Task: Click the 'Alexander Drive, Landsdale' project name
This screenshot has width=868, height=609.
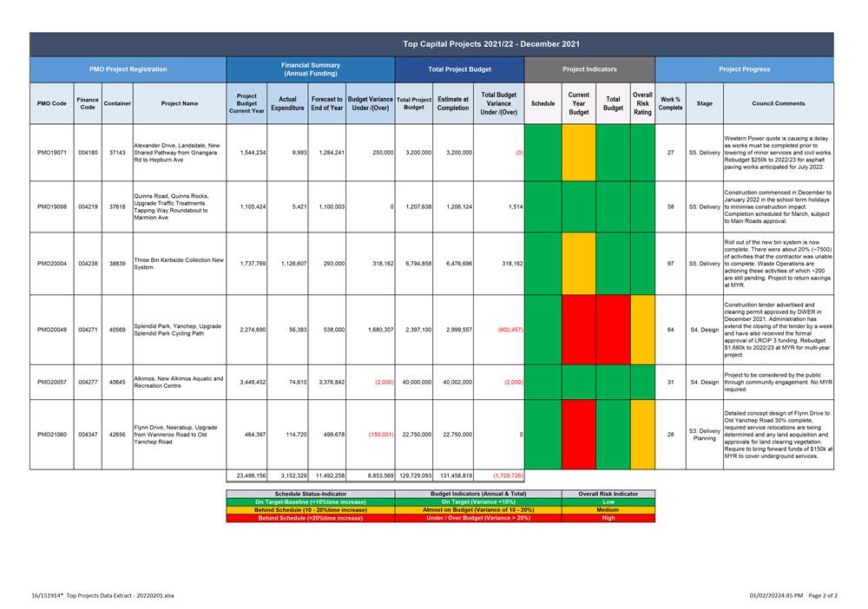Action: (176, 153)
